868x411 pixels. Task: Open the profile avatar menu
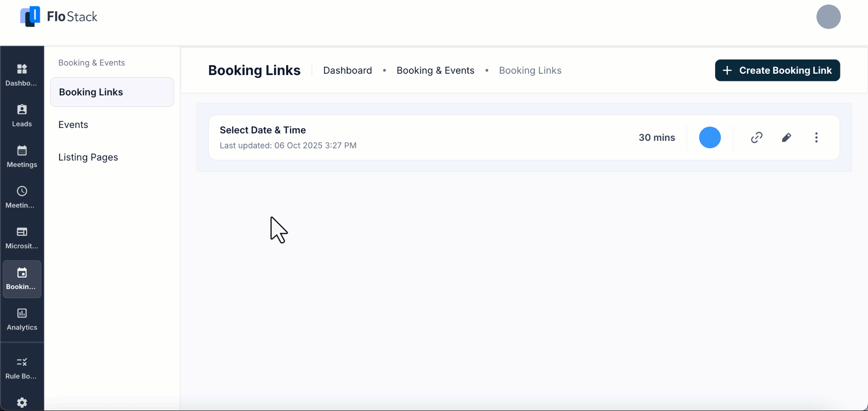[829, 17]
